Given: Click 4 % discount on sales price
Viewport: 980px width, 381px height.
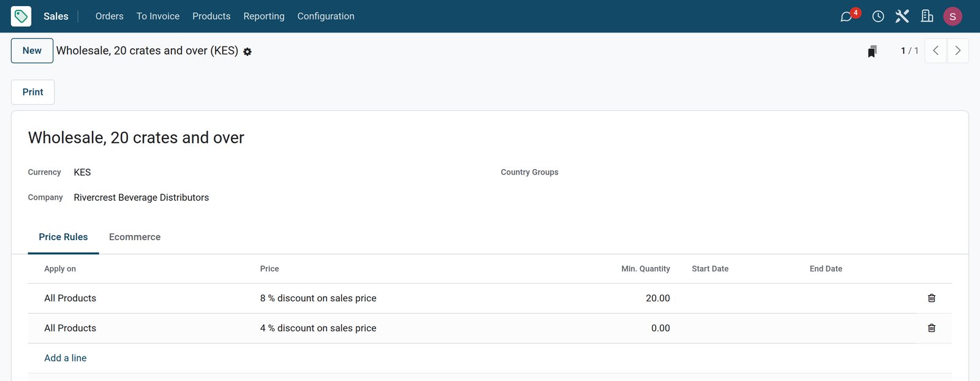Looking at the screenshot, I should click(318, 328).
